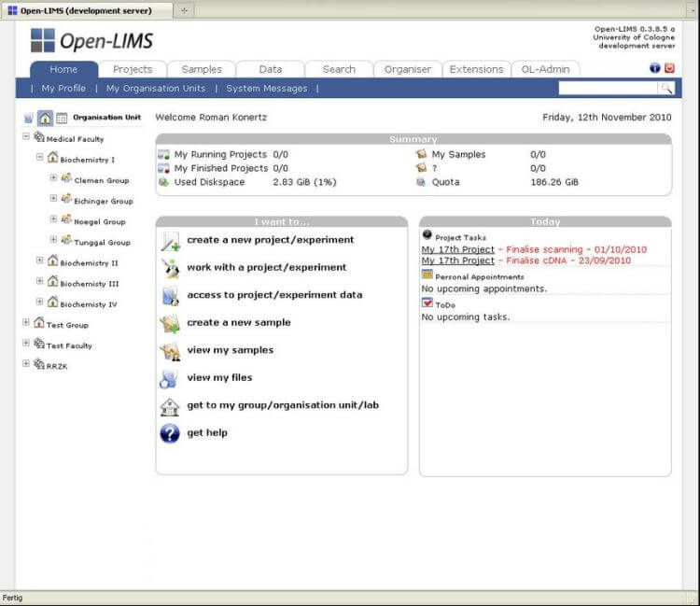
Task: Expand the Eichinger Group node
Action: coord(53,198)
